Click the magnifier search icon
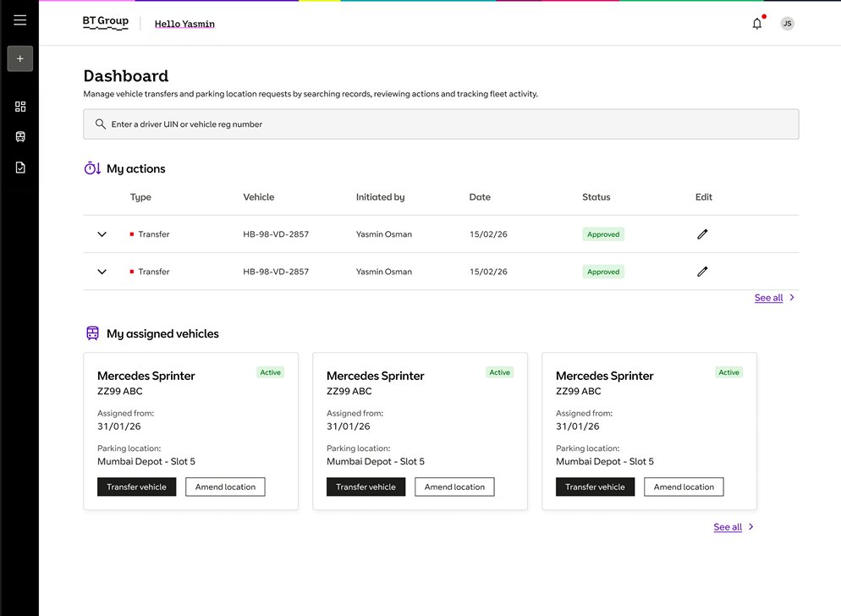This screenshot has height=616, width=841. pos(101,124)
